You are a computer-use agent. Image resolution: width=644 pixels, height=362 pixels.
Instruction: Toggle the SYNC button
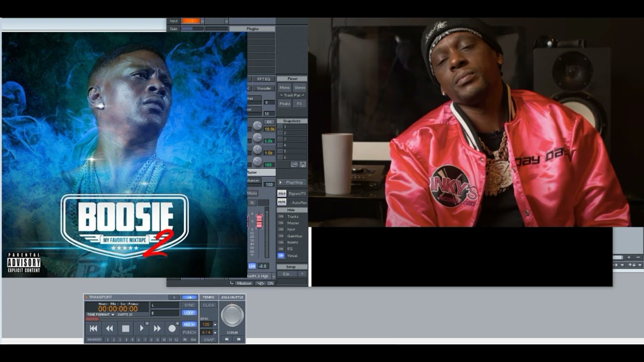coord(189,305)
